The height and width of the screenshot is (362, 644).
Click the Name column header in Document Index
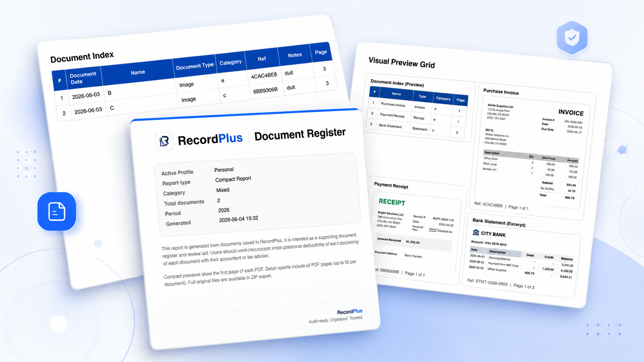[138, 72]
